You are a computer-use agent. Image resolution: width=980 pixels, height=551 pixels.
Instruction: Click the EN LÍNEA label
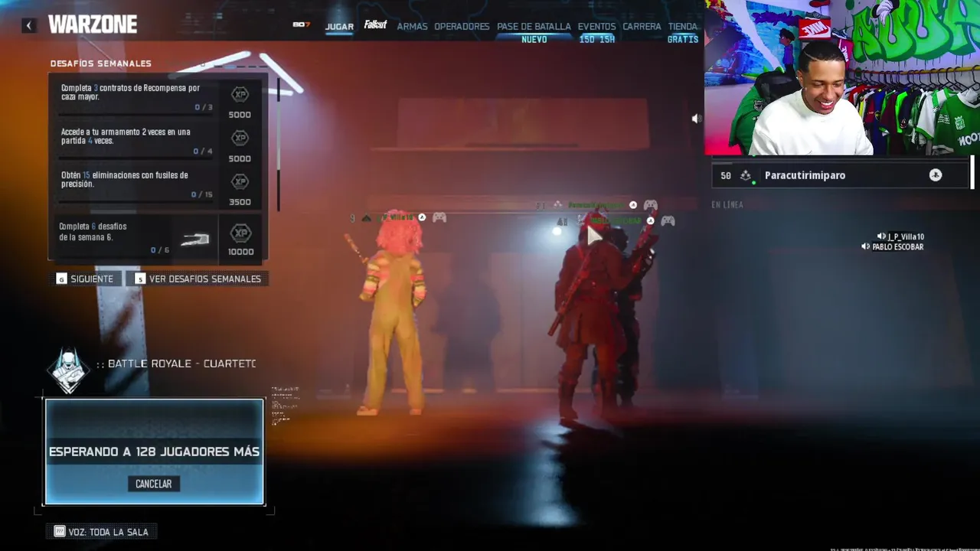click(727, 205)
